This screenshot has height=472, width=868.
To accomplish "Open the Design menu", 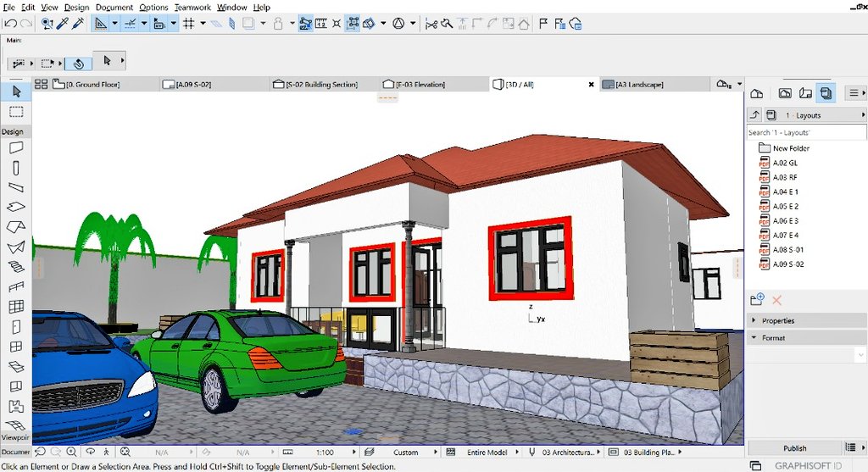I will click(x=76, y=7).
